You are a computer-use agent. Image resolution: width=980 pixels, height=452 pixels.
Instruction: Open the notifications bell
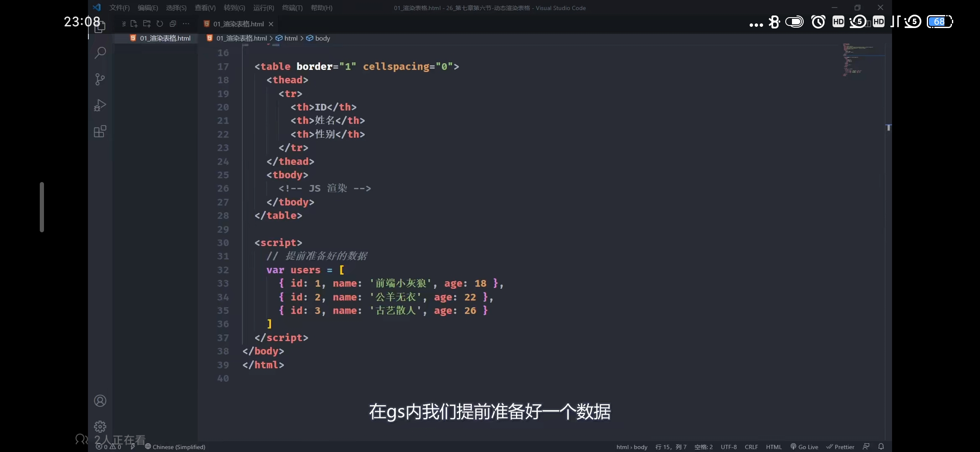coord(881,447)
